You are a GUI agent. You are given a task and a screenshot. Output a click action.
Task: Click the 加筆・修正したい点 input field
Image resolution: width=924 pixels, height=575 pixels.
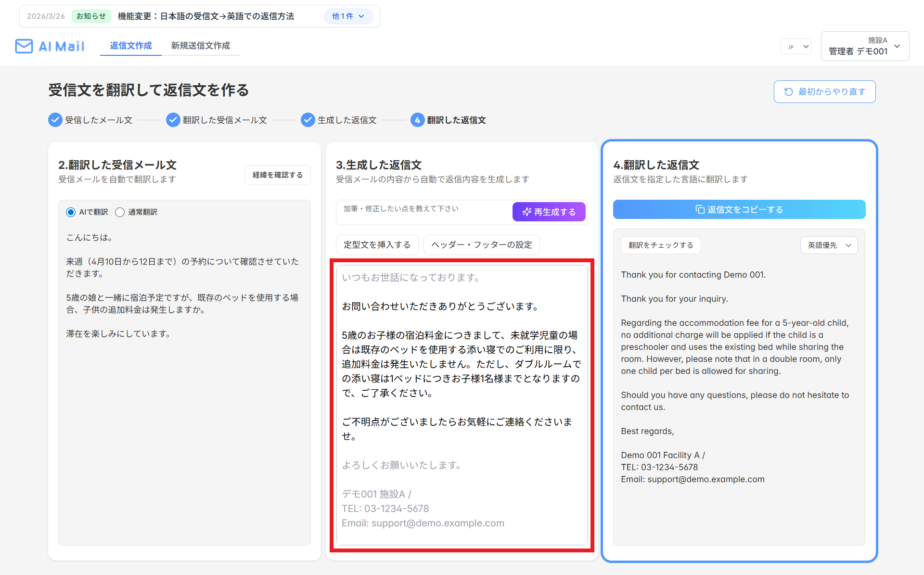(424, 212)
